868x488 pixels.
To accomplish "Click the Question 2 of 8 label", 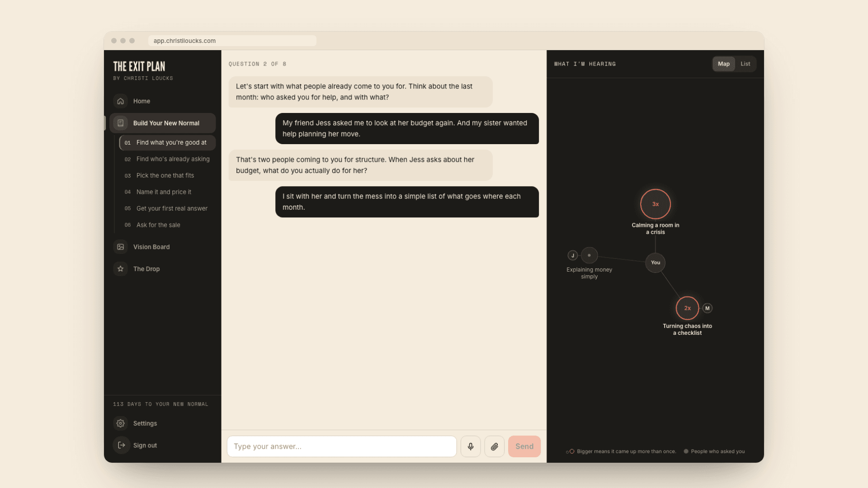I will (257, 64).
